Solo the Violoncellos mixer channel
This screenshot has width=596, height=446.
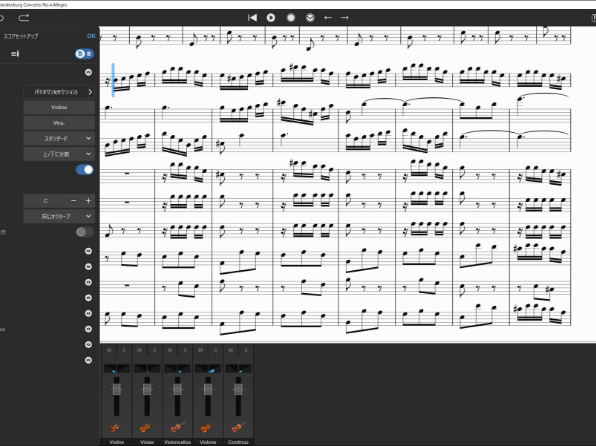[x=185, y=350]
